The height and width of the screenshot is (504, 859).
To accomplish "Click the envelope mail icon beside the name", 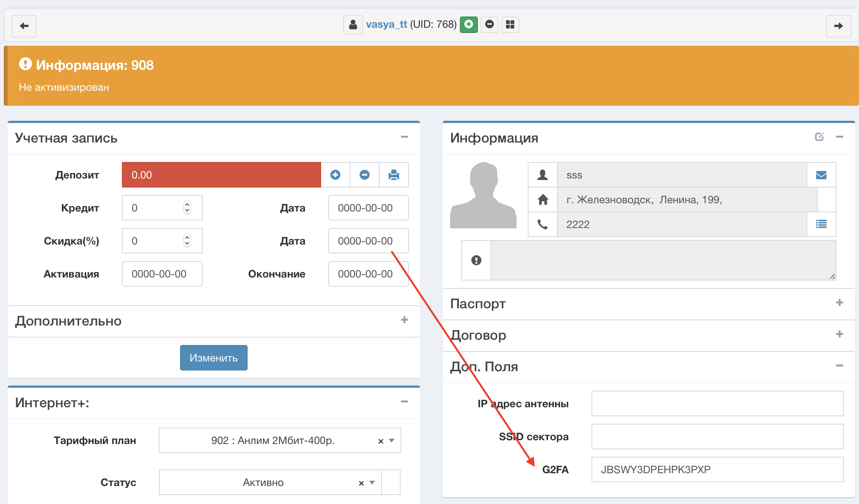I will point(821,175).
